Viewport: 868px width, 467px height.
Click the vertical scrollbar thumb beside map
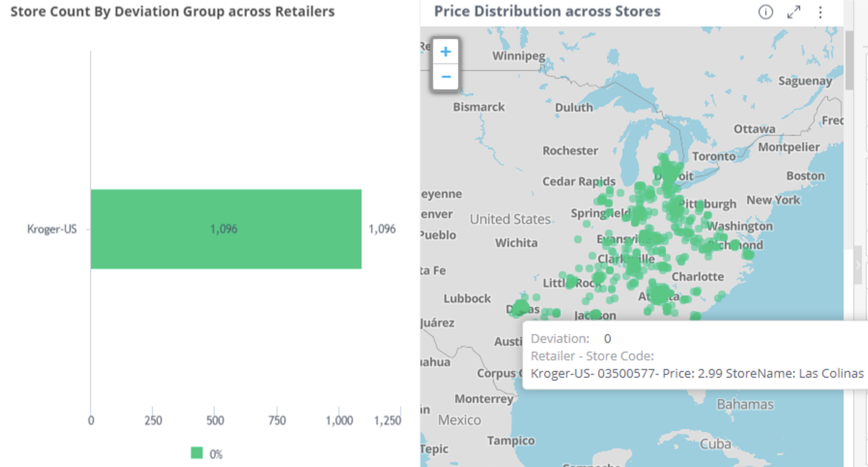click(849, 59)
